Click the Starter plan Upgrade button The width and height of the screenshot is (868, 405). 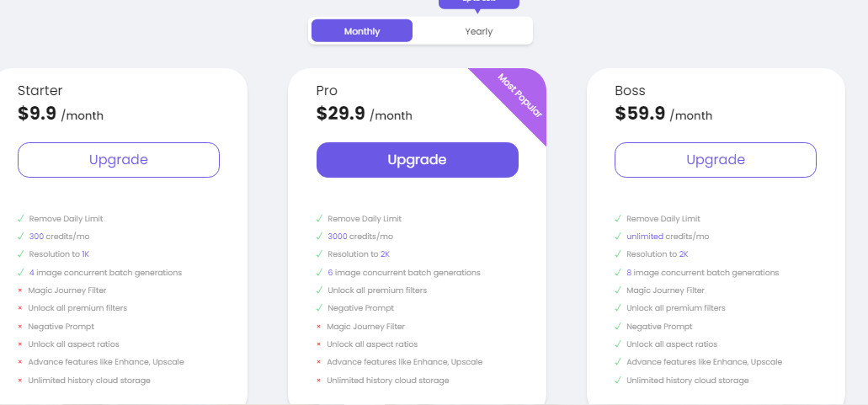[119, 160]
